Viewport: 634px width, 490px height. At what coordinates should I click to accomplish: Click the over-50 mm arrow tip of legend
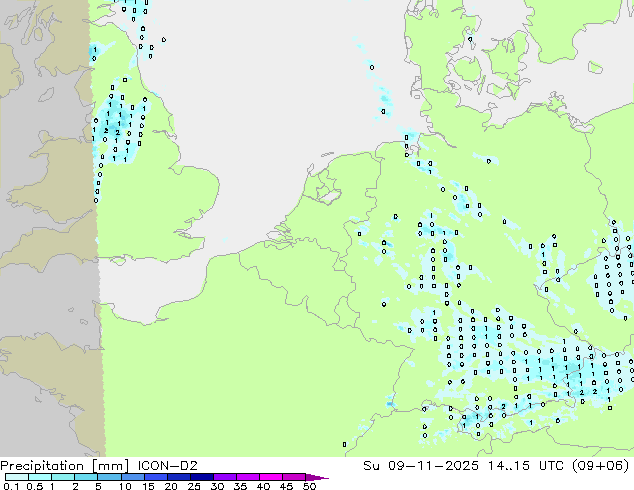[x=317, y=477]
